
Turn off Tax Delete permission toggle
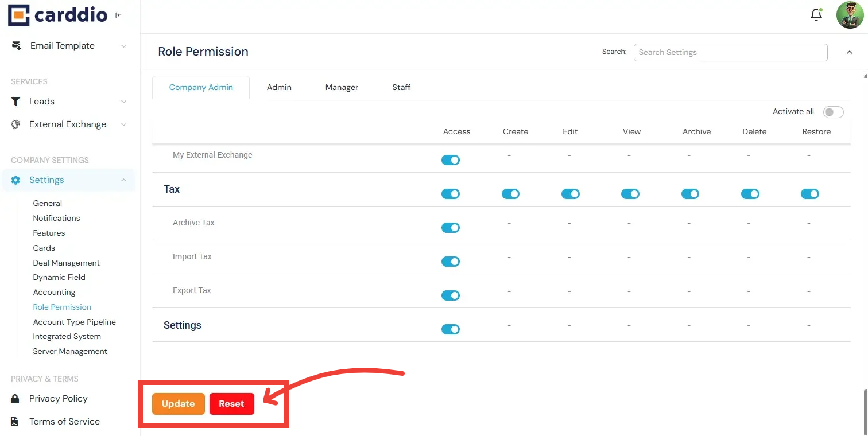click(750, 194)
